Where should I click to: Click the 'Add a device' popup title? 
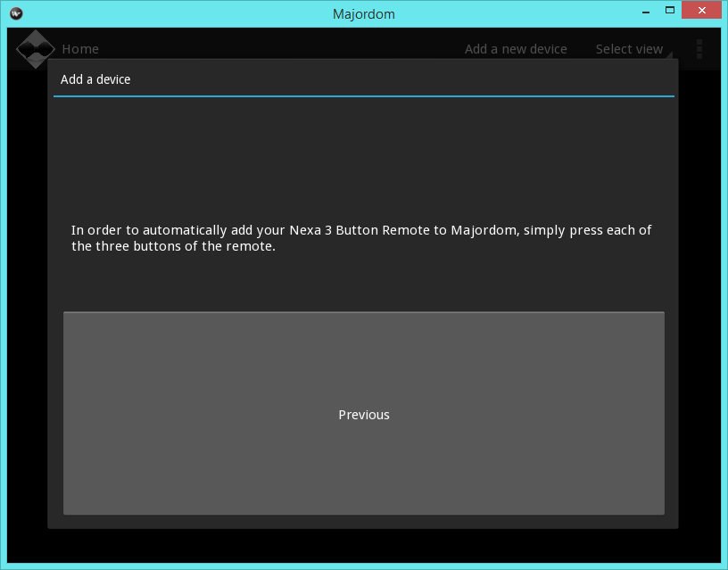(95, 79)
